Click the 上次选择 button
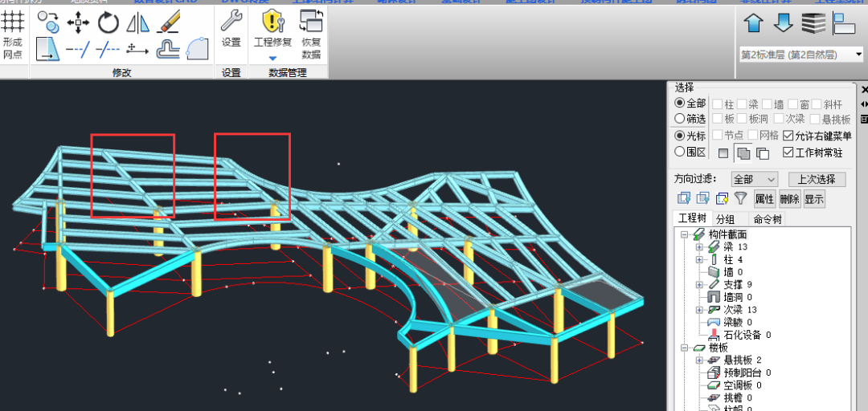The image size is (868, 411). click(x=817, y=179)
